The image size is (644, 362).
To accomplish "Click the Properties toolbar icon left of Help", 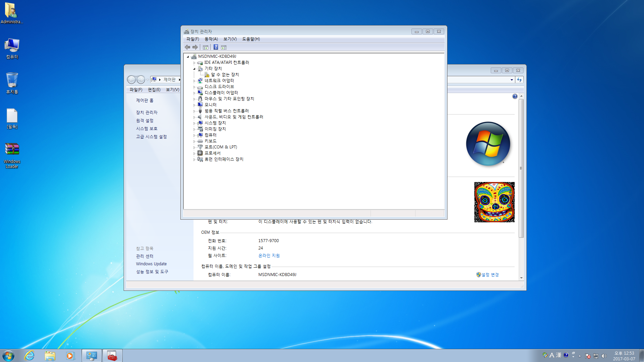I will [x=206, y=47].
